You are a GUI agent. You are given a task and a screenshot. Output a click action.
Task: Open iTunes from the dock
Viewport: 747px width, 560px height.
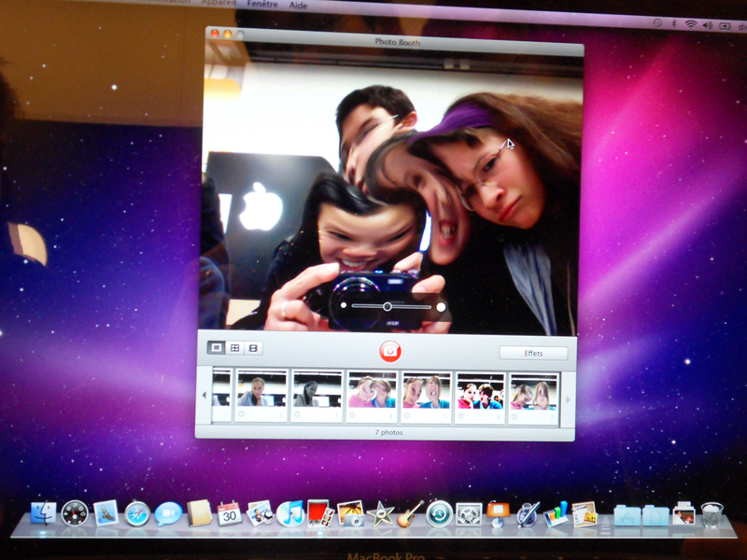(x=290, y=513)
